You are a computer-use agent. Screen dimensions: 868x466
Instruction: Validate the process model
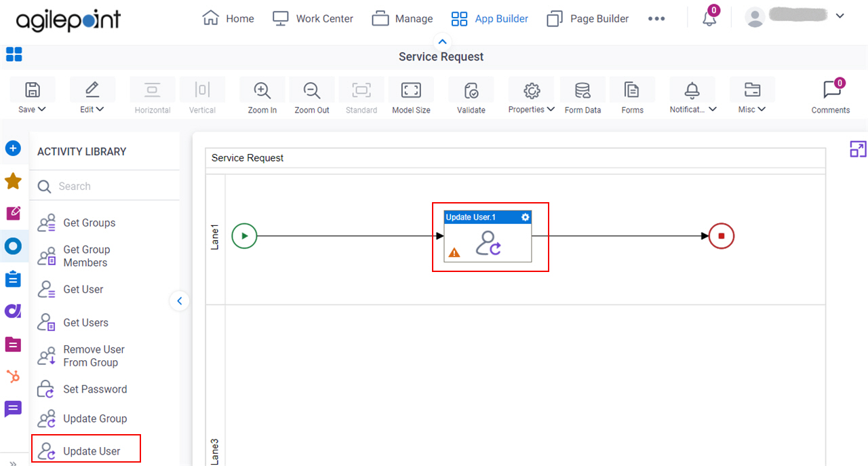471,97
